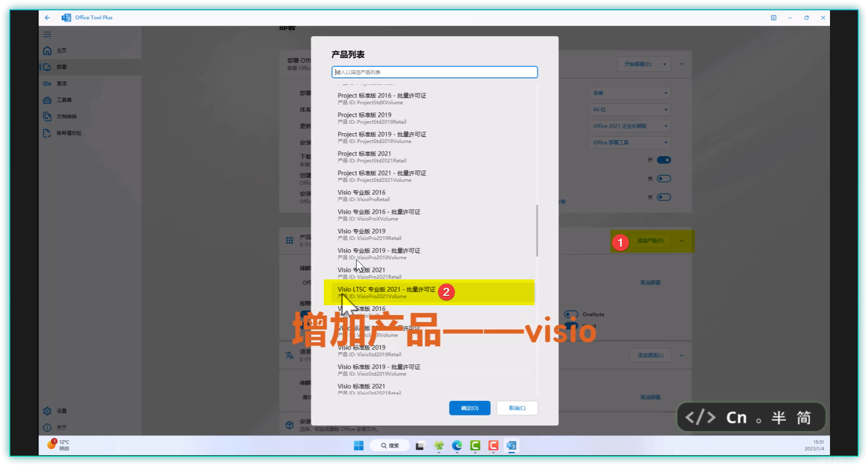Open the Office 部署工具 module dropdown

[x=630, y=143]
